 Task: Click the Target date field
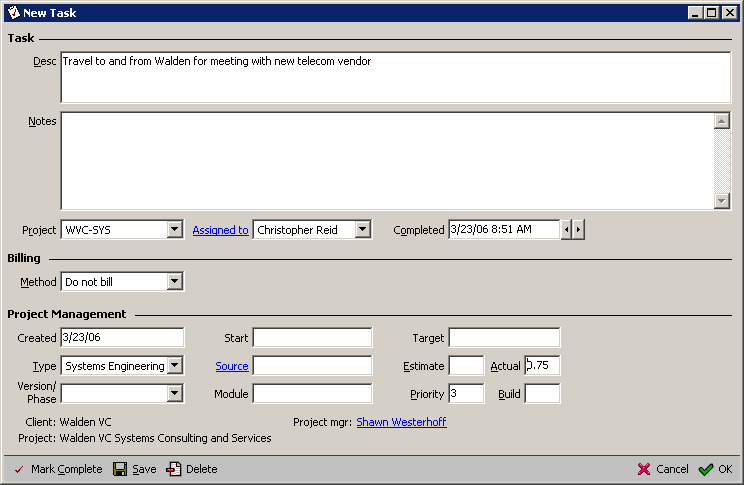click(x=504, y=338)
